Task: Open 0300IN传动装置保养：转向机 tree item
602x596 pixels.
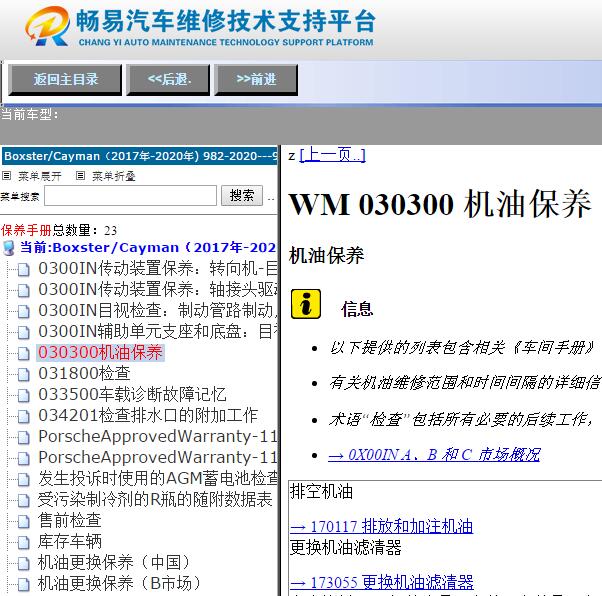Action: point(158,268)
